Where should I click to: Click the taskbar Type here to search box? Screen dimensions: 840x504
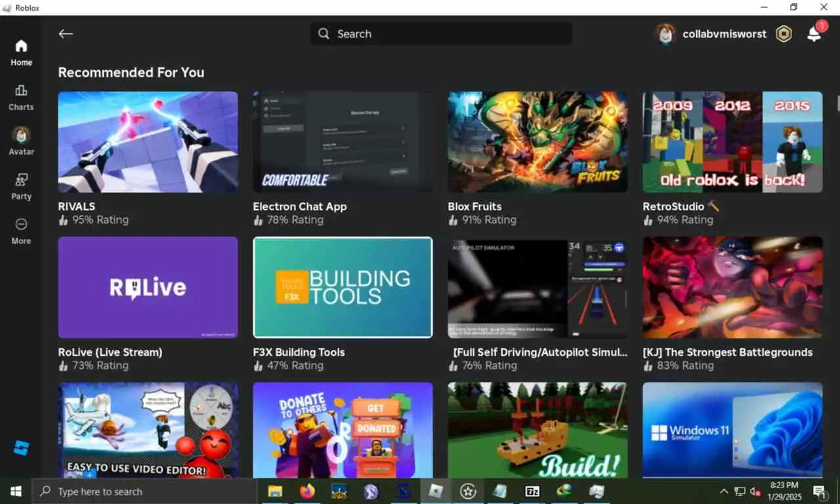[144, 492]
